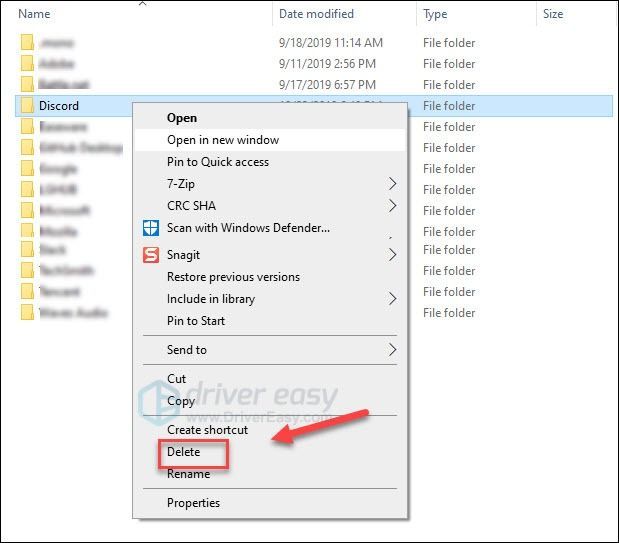Click folder icon dated 9/18/2019 11:14 AM
The width and height of the screenshot is (619, 543).
(x=27, y=42)
